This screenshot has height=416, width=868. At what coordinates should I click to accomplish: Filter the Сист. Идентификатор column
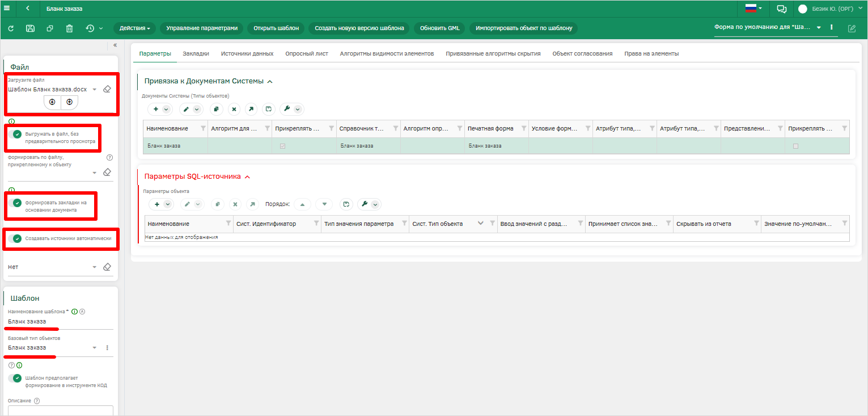[316, 224]
